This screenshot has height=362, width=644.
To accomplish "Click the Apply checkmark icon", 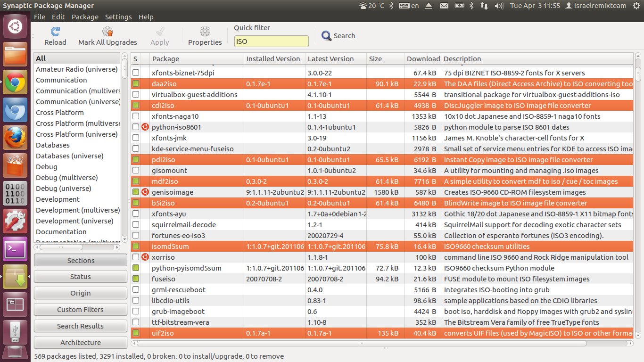I will point(160,32).
